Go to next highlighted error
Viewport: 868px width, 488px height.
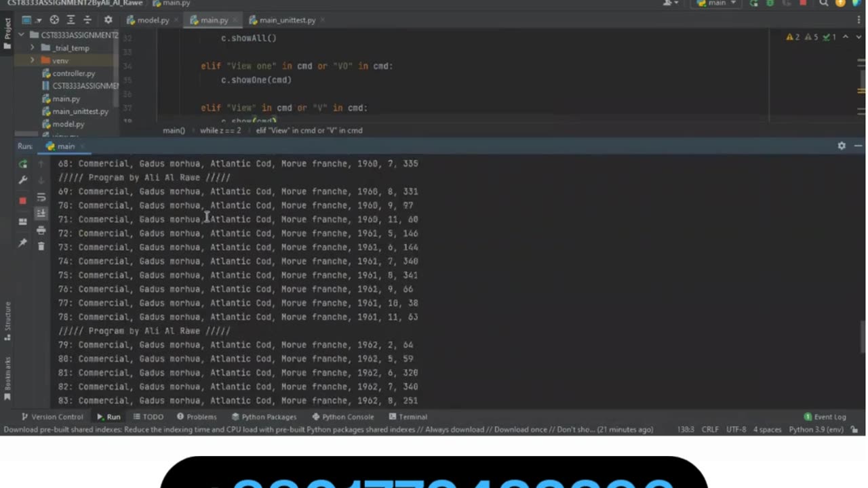[x=858, y=37]
